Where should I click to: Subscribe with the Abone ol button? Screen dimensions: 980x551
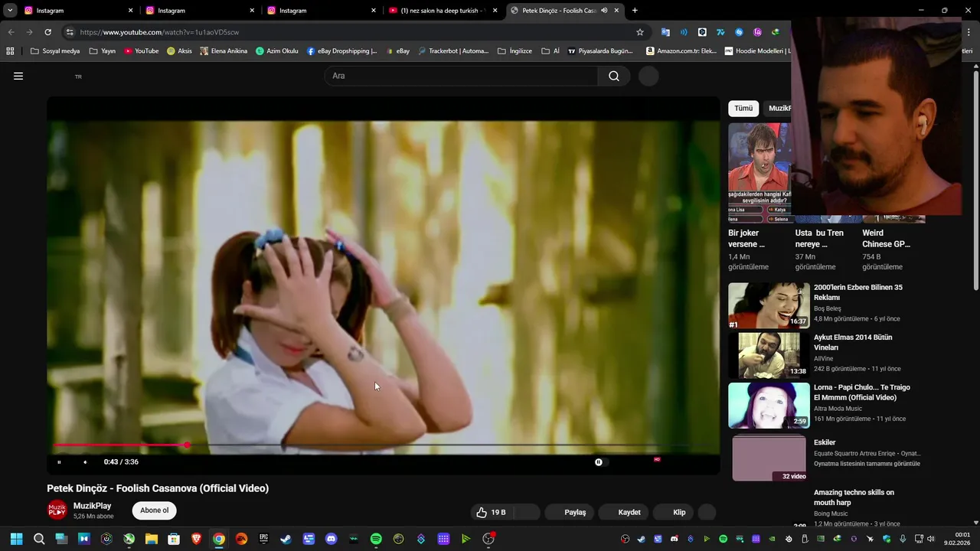(155, 510)
